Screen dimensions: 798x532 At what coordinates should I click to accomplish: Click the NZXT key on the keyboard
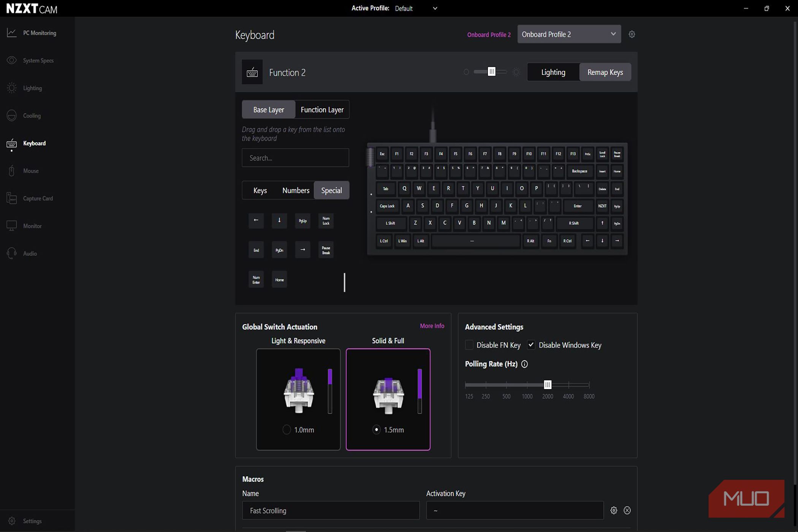coord(602,206)
